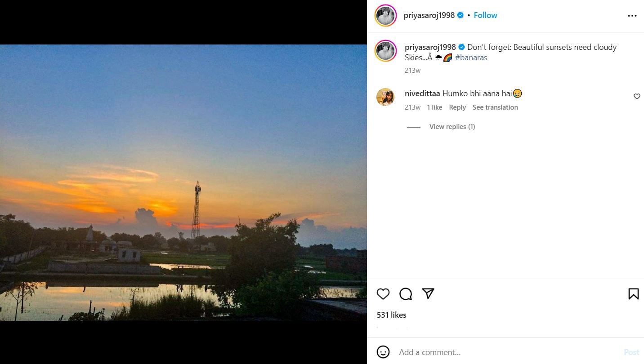The image size is (644, 364).
Task: Open the emoji picker smiley icon
Action: pos(383,352)
